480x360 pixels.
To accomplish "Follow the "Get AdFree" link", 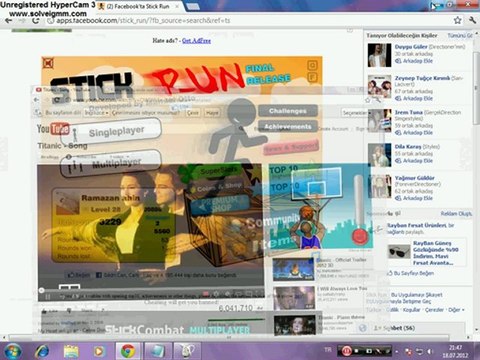I will [x=196, y=41].
